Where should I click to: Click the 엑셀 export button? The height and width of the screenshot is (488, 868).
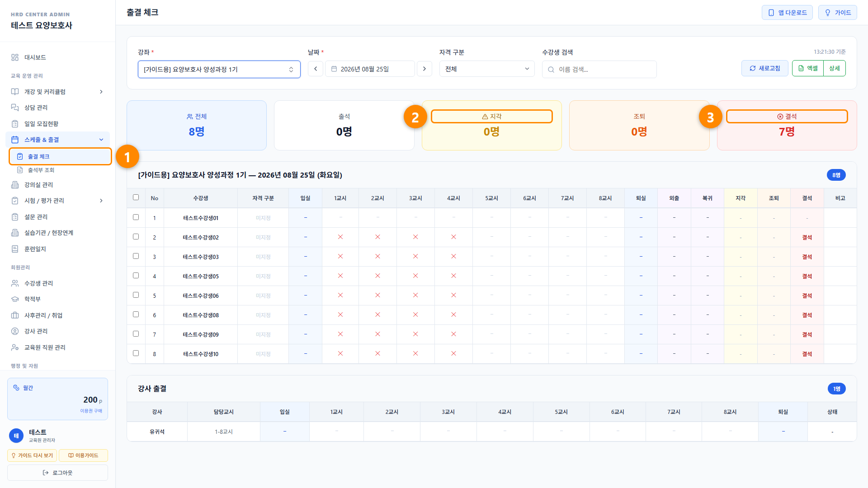click(x=808, y=68)
